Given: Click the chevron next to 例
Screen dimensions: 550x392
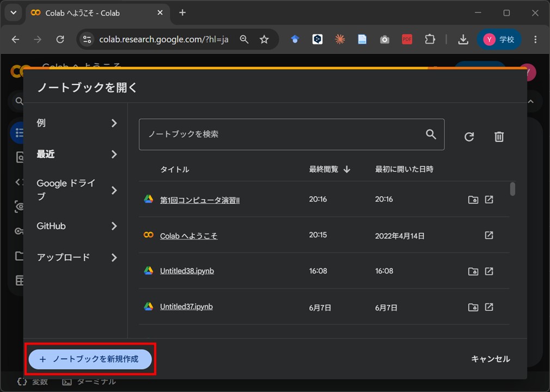Looking at the screenshot, I should point(114,123).
